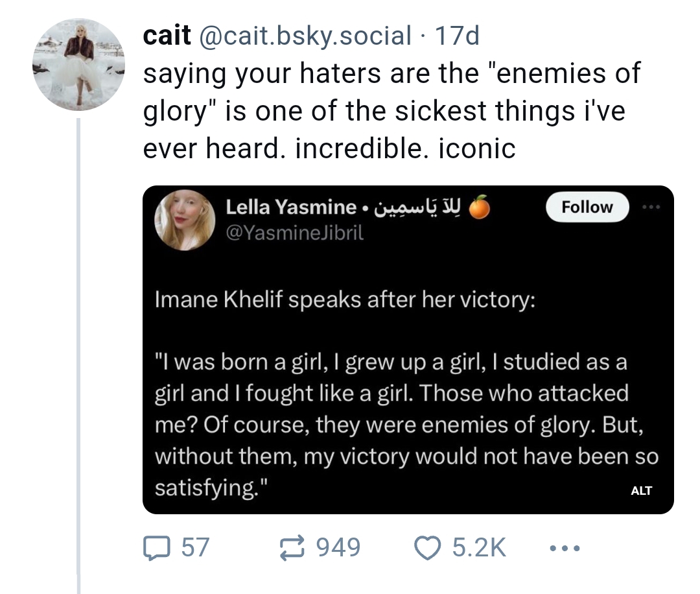Click the 17d post timestamp
The height and width of the screenshot is (594, 700).
tap(457, 36)
